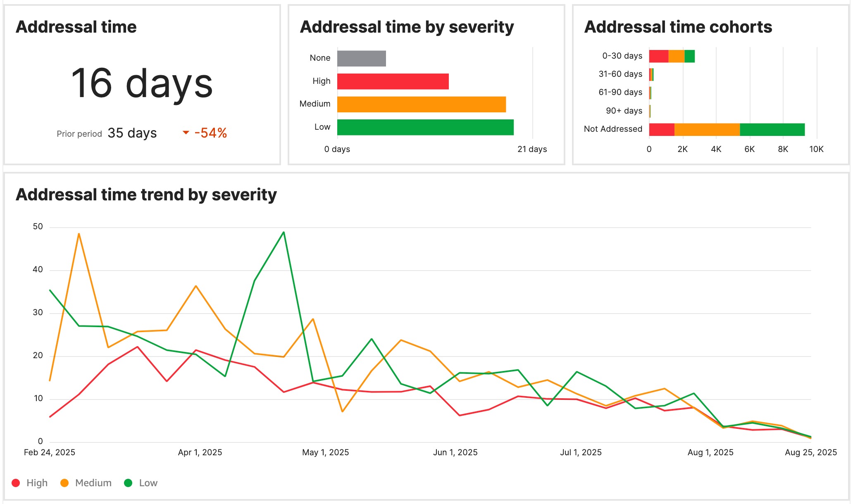Viewport: 853px width, 504px height.
Task: Select the Low legend dot below the trend chart
Action: point(128,483)
